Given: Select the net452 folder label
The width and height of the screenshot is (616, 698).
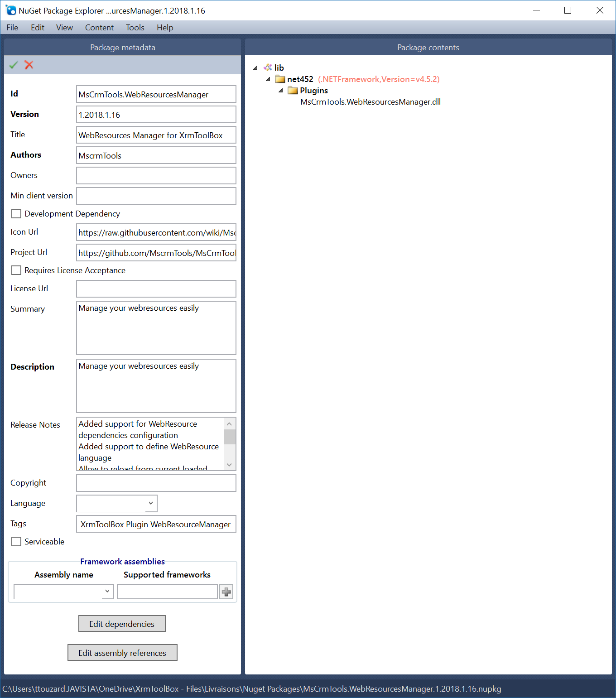Looking at the screenshot, I should tap(300, 79).
